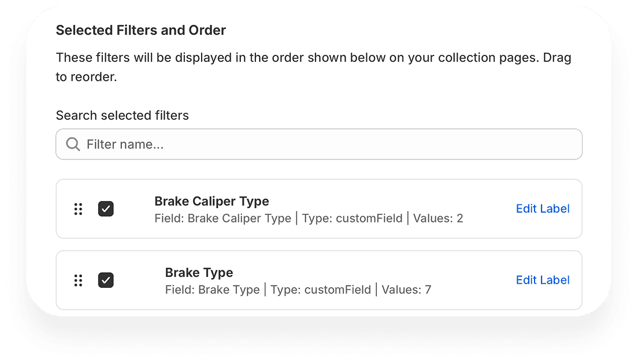Click the Search selected filters label
Image resolution: width=638 pixels, height=364 pixels.
[x=122, y=115]
